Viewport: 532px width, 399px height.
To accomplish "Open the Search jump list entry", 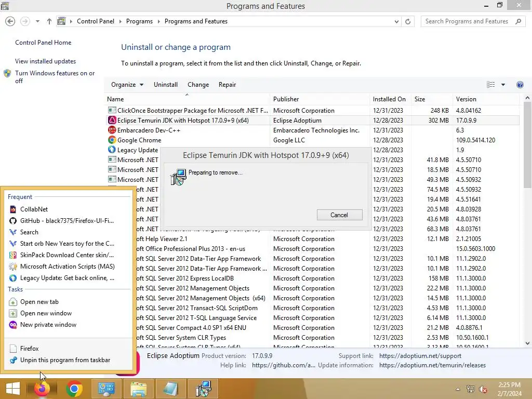I will [x=69, y=232].
